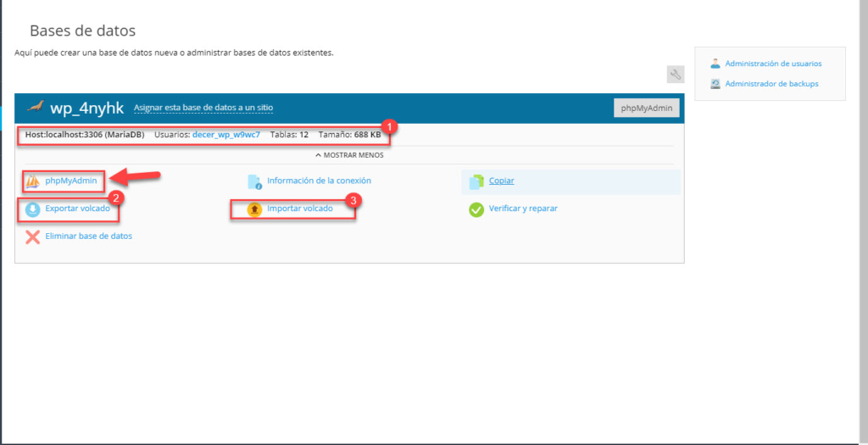This screenshot has width=868, height=445.
Task: Click the Tamaño: 688 KB text
Action: coord(349,135)
